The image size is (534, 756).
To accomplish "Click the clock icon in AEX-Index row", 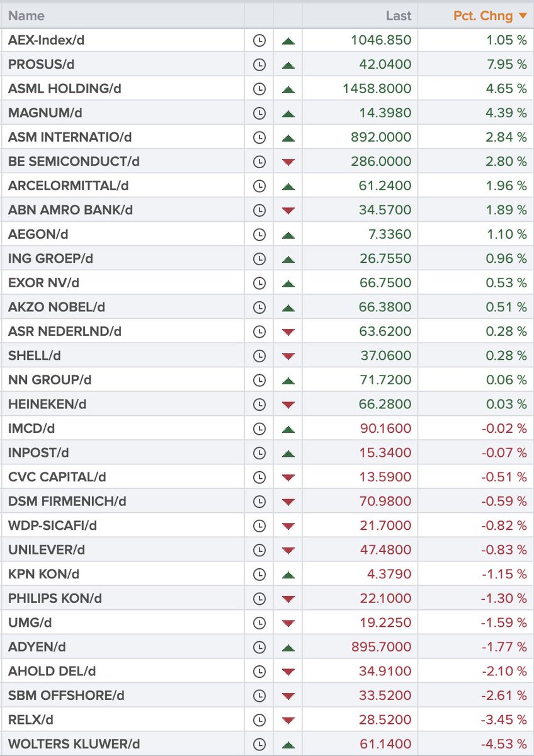I will coord(259,40).
